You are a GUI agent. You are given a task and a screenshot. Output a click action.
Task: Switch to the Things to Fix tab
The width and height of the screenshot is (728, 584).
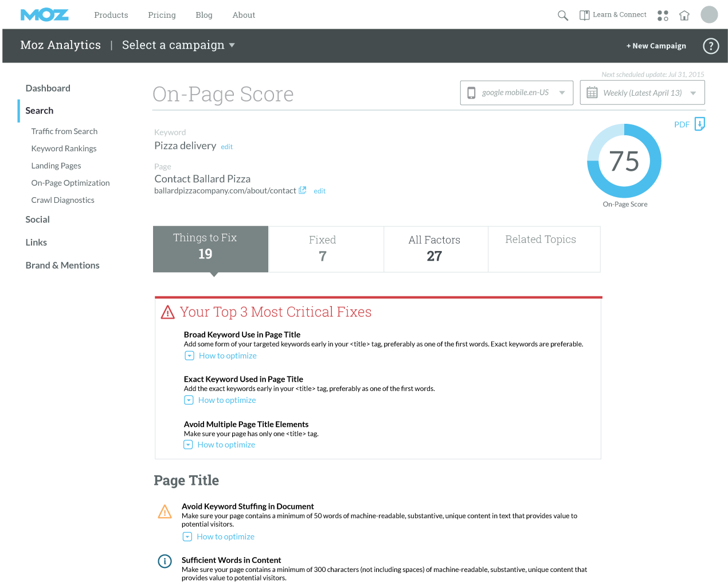[210, 249]
